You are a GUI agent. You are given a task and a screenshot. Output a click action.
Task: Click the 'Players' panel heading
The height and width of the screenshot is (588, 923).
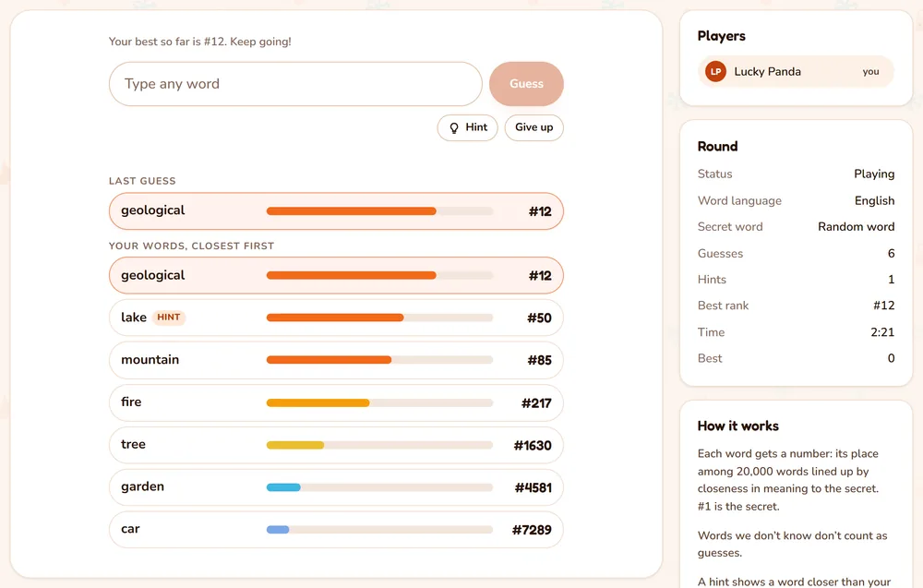722,36
